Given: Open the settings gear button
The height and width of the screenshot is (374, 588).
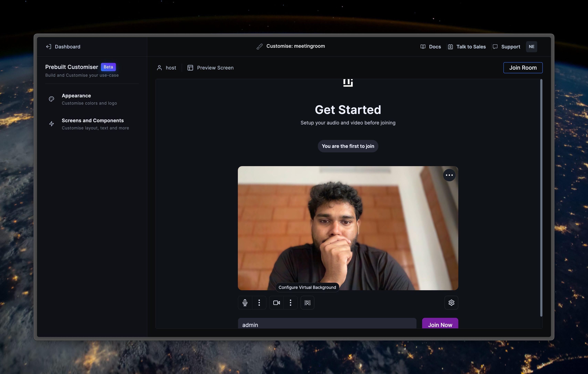Looking at the screenshot, I should [451, 303].
